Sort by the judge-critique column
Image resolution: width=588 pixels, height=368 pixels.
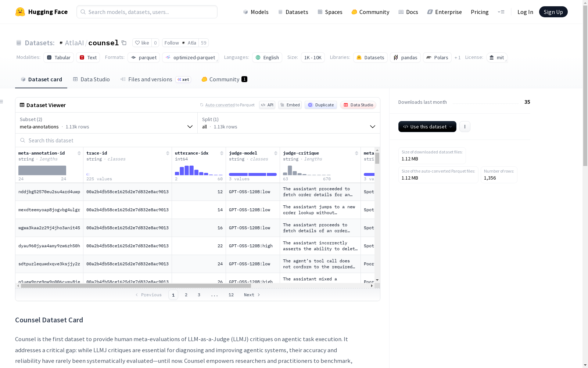(356, 153)
